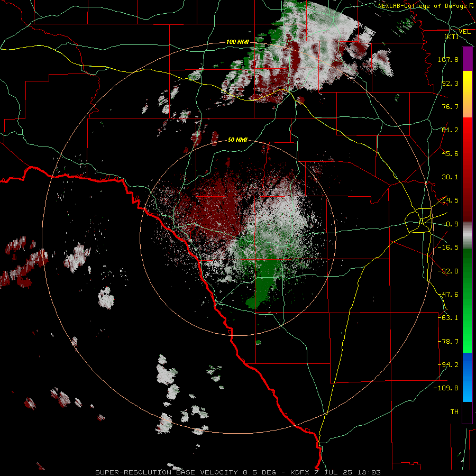The height and width of the screenshot is (476, 476).
Task: Select the -16.5 scale label
Action: (x=448, y=248)
